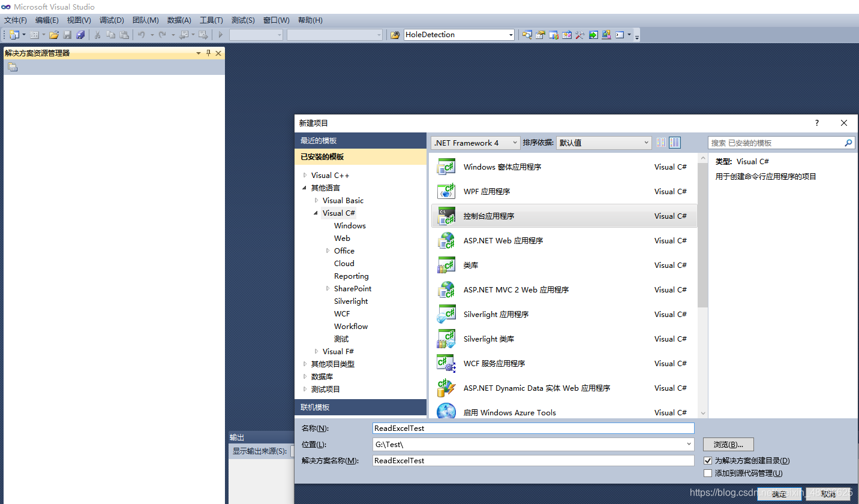Viewport: 859px width, 504px height.
Task: Open the 工具(T) menu
Action: click(211, 20)
